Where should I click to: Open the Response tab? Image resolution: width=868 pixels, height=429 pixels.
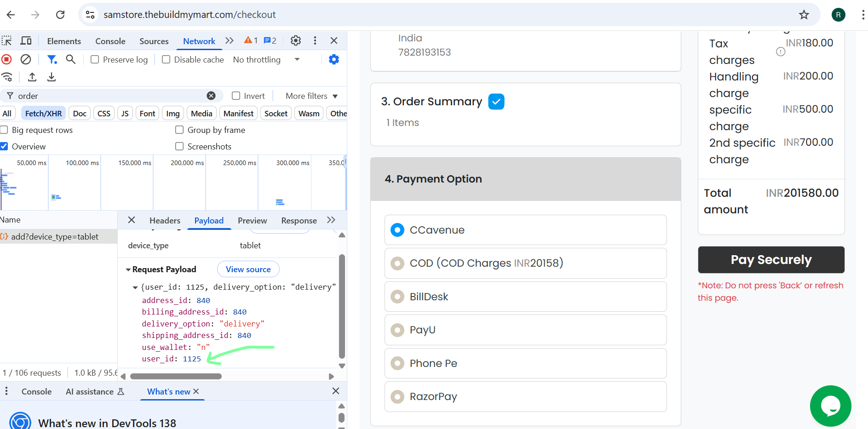pyautogui.click(x=299, y=220)
